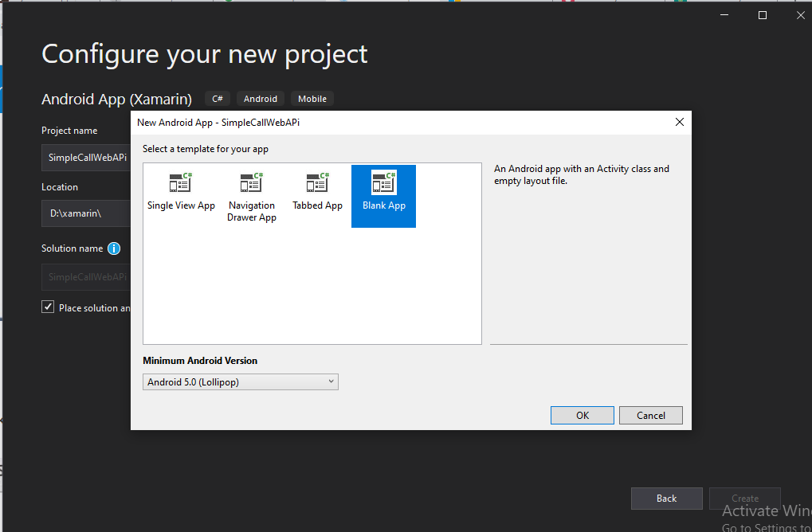Click the Mobile tag
Screen dimensions: 812x532
pyautogui.click(x=312, y=99)
